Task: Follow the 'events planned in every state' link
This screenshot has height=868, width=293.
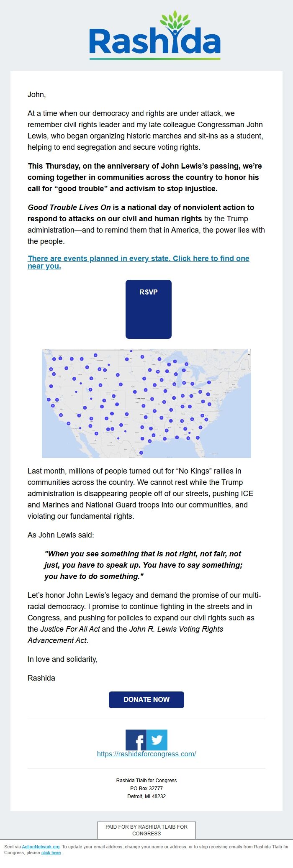Action: pos(139,262)
